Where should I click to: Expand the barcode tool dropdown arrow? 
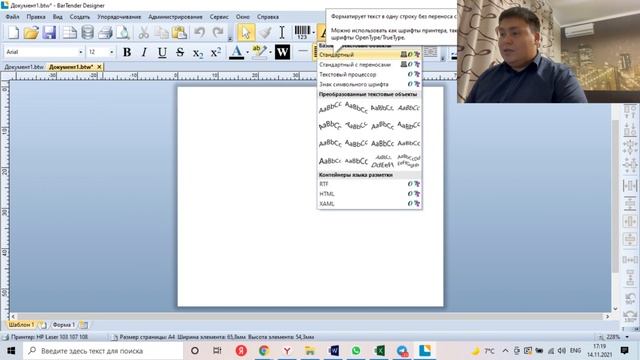[x=313, y=32]
